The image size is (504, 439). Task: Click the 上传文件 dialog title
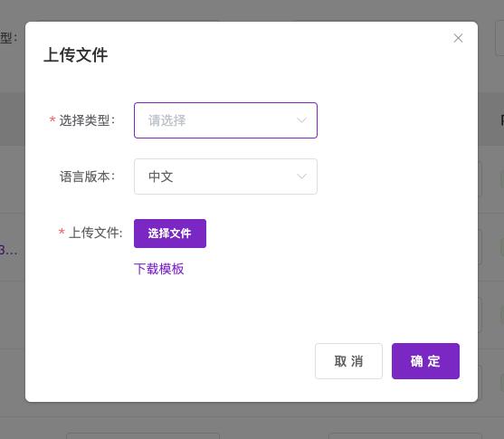pos(75,55)
